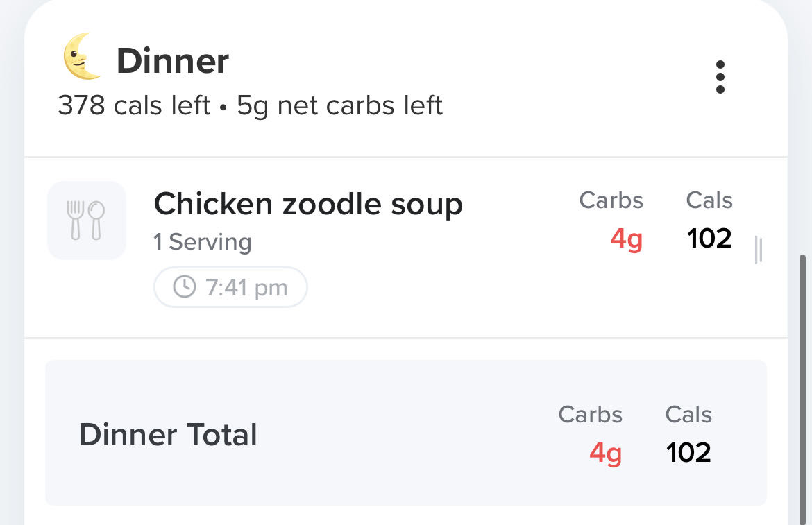
Task: Click the Dinner section heading
Action: point(172,61)
